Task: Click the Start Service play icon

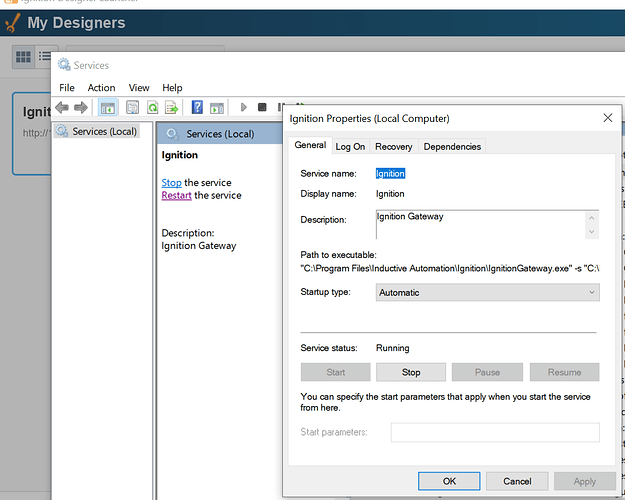Action: (x=244, y=107)
